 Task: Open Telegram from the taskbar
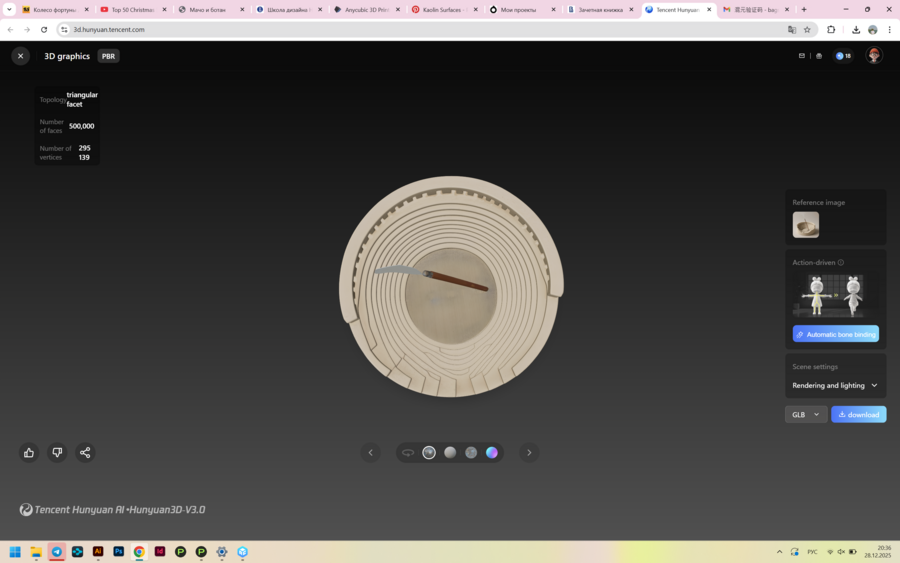(57, 552)
